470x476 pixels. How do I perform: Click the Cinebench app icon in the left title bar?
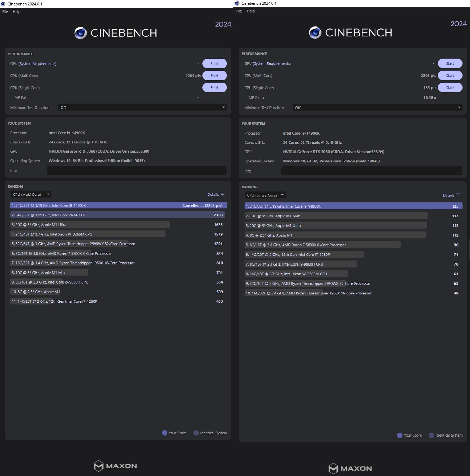(3, 4)
